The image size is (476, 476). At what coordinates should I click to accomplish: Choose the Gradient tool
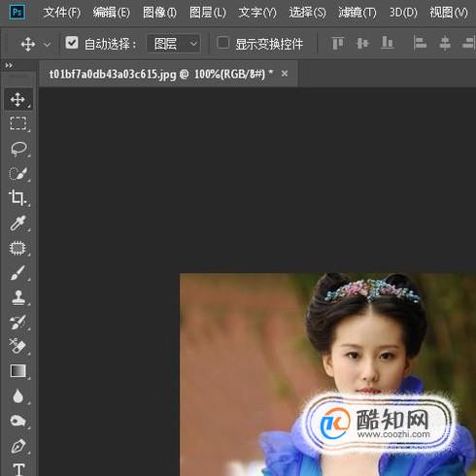click(18, 371)
